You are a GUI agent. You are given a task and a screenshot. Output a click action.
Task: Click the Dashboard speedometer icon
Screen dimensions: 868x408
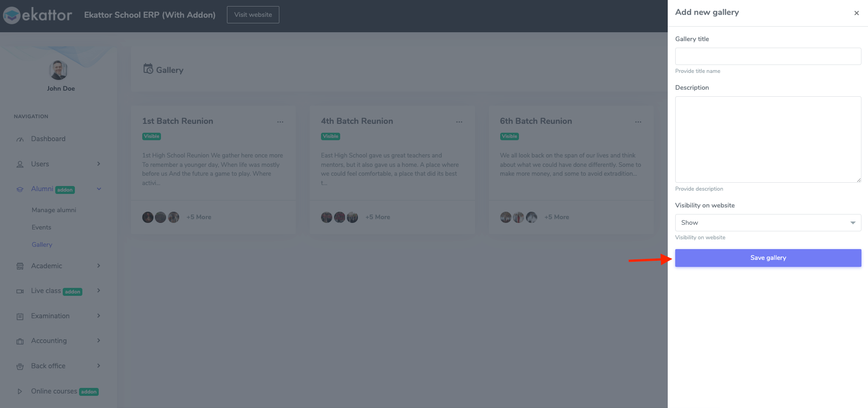20,139
